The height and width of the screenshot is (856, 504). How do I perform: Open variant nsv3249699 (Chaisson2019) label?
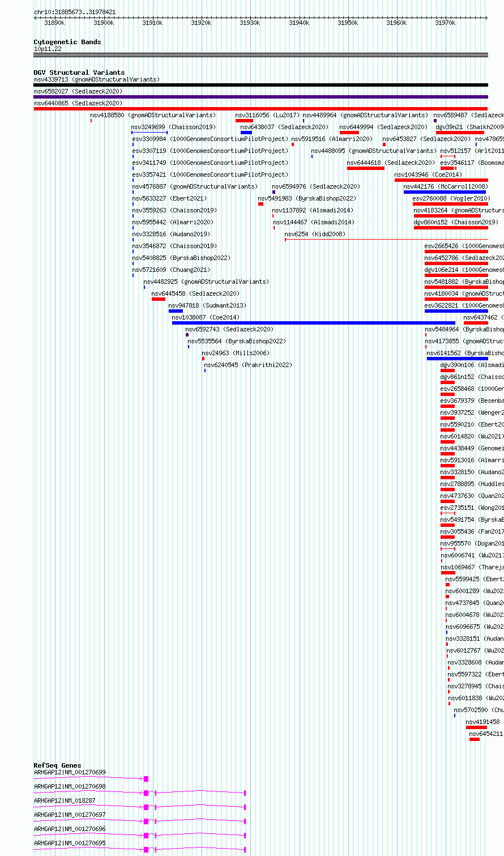pyautogui.click(x=173, y=127)
